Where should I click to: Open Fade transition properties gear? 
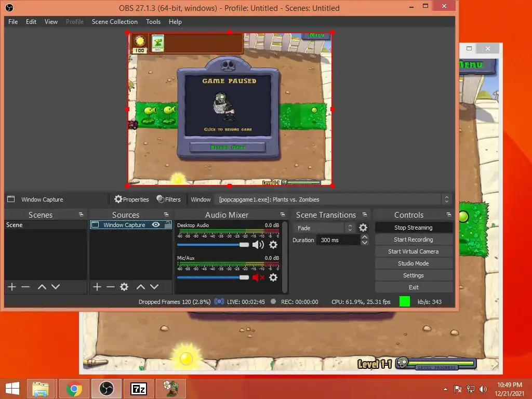pyautogui.click(x=363, y=228)
